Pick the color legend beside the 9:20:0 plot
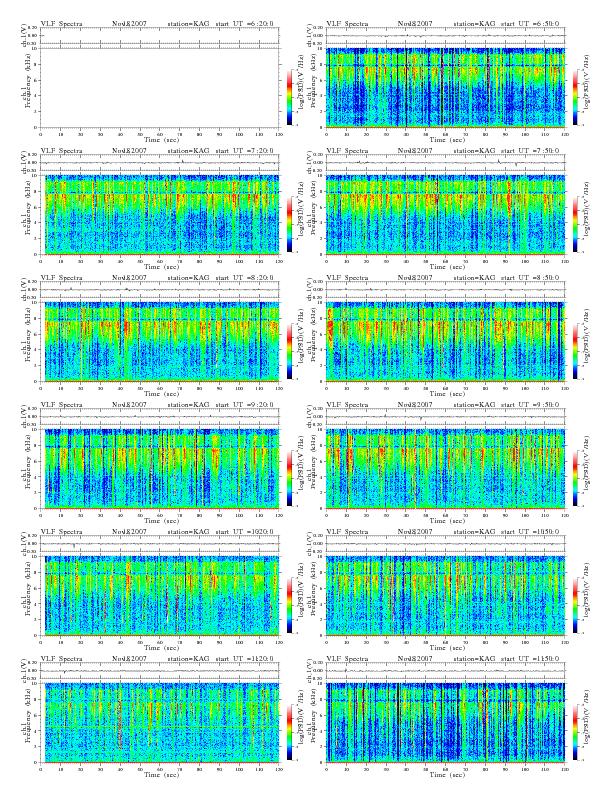 289,479
